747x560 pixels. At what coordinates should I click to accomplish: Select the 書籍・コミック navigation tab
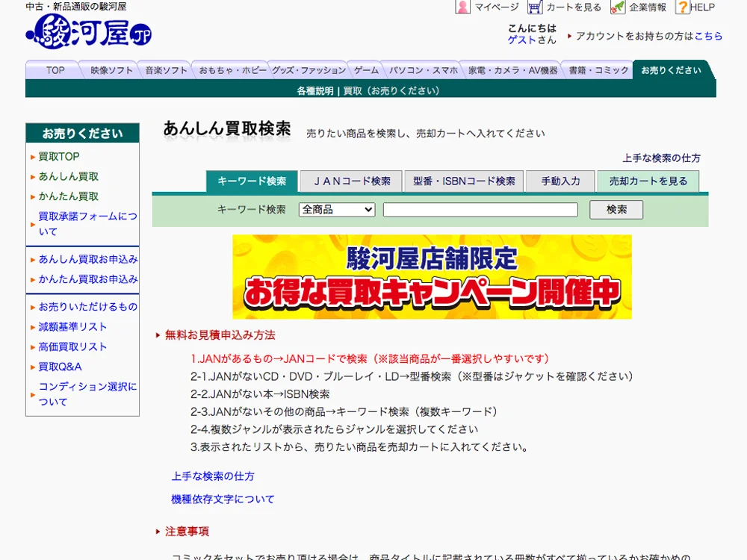(598, 70)
